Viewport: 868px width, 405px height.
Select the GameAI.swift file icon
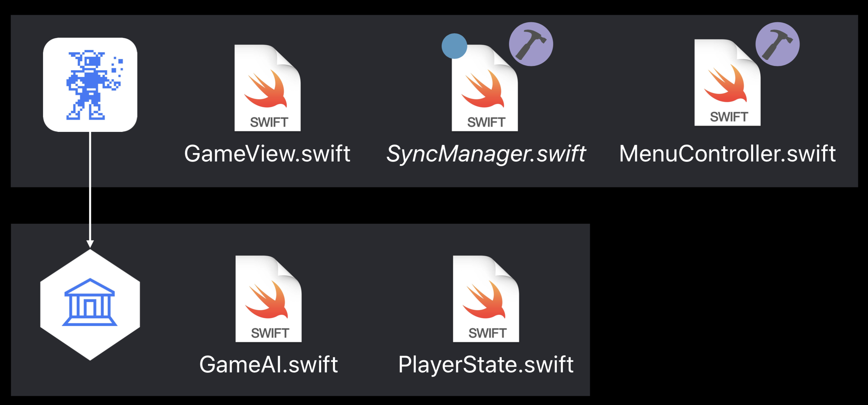[269, 299]
